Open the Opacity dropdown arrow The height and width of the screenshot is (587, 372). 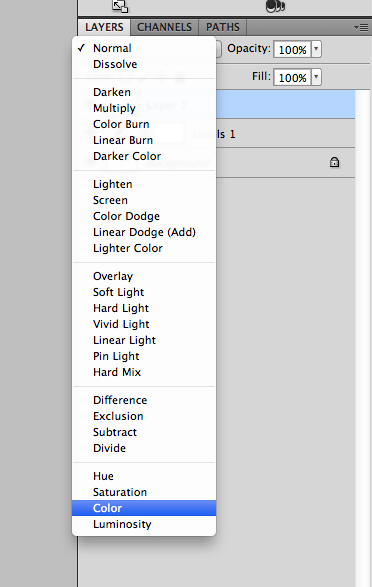pos(316,49)
